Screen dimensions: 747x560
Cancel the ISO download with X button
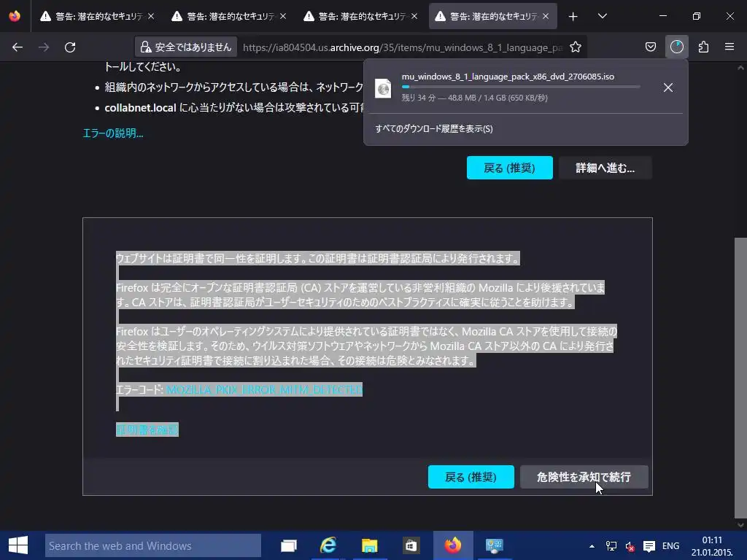(668, 87)
